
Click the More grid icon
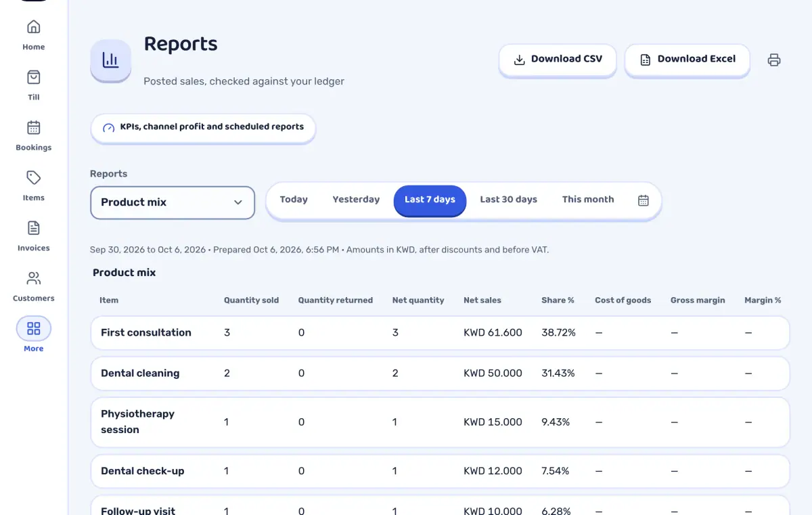(33, 329)
